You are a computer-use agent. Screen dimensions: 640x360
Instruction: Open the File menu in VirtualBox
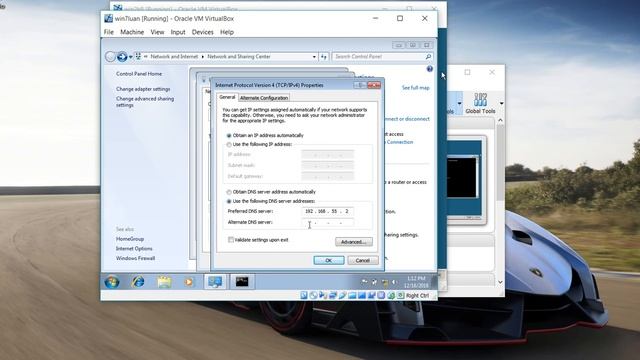point(109,32)
